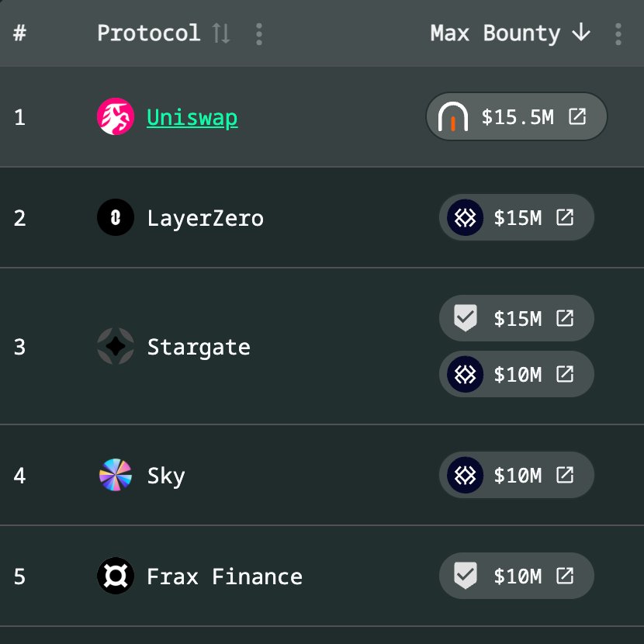This screenshot has width=644, height=644.
Task: Click the Frax Finance logo icon
Action: [116, 576]
